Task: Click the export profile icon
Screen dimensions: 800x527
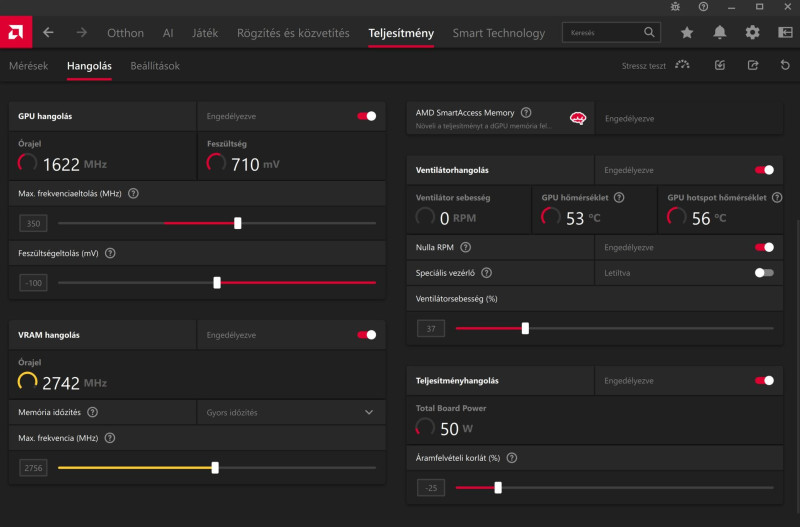Action: click(753, 65)
